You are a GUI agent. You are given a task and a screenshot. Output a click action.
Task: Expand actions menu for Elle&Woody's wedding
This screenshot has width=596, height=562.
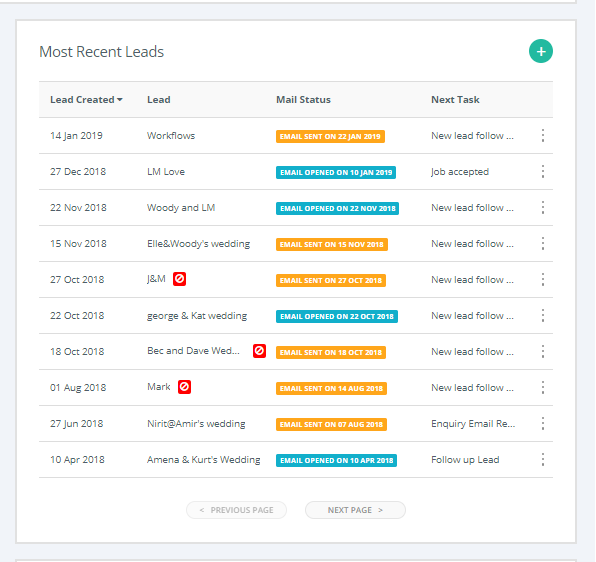tap(543, 244)
